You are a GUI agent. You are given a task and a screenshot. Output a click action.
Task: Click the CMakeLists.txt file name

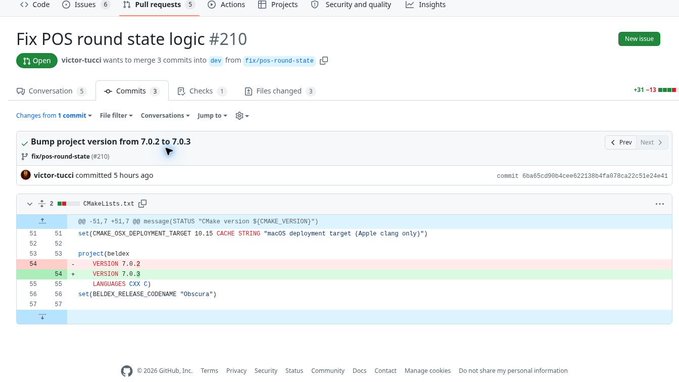point(108,204)
